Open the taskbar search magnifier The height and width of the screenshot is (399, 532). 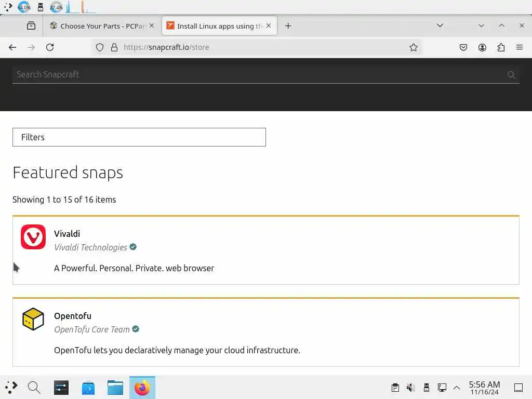(x=34, y=388)
